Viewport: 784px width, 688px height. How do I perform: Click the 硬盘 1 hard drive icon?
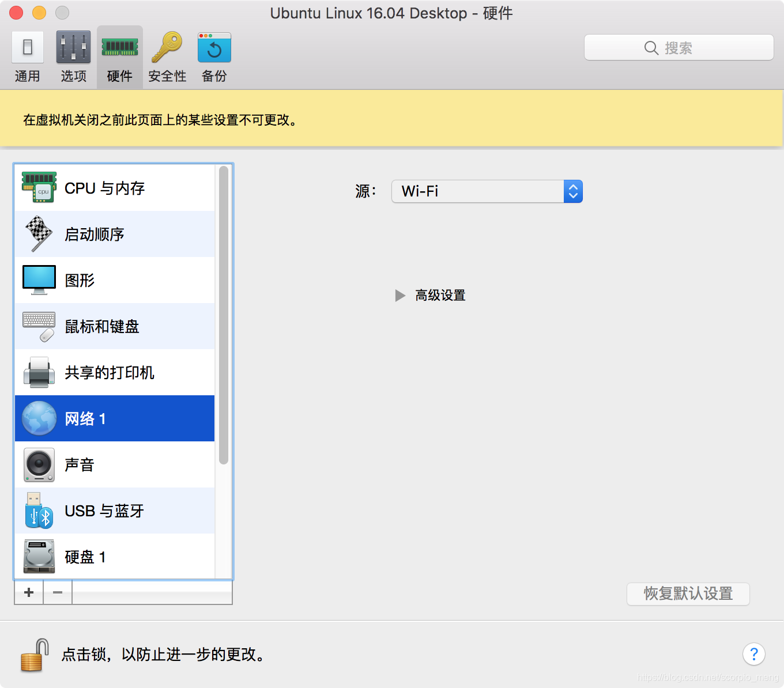tap(39, 557)
